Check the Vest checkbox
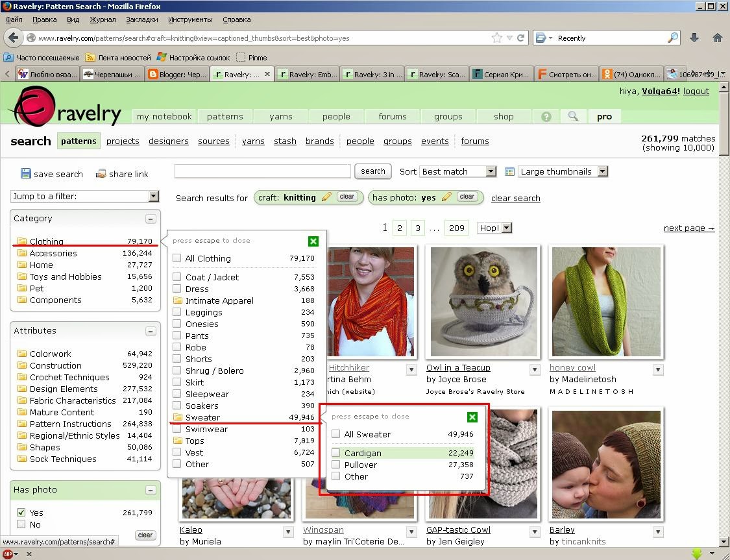Image resolution: width=730 pixels, height=560 pixels. [x=177, y=452]
